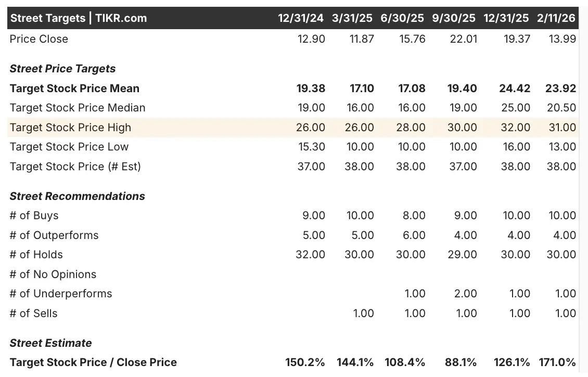Viewport: 588px width, 377px height.
Task: Click the 2/11/26 column header
Action: (556, 18)
